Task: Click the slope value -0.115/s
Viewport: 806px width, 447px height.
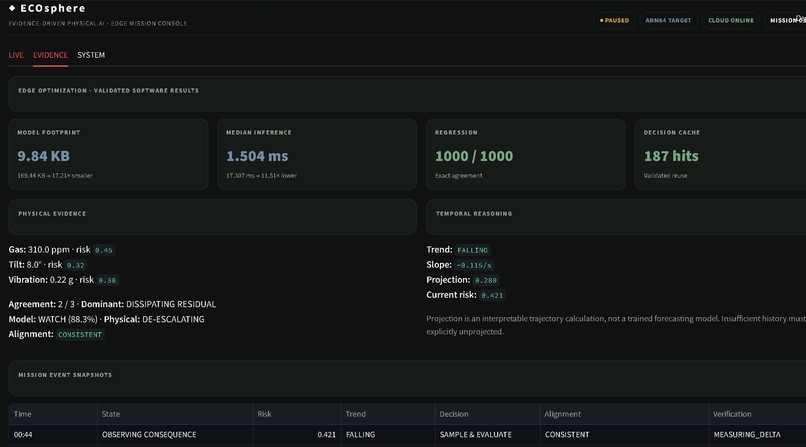Action: click(474, 265)
